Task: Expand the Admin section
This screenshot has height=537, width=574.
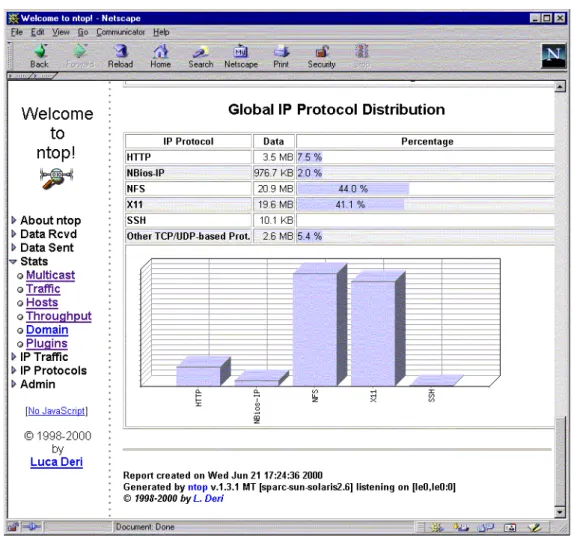Action: click(14, 384)
